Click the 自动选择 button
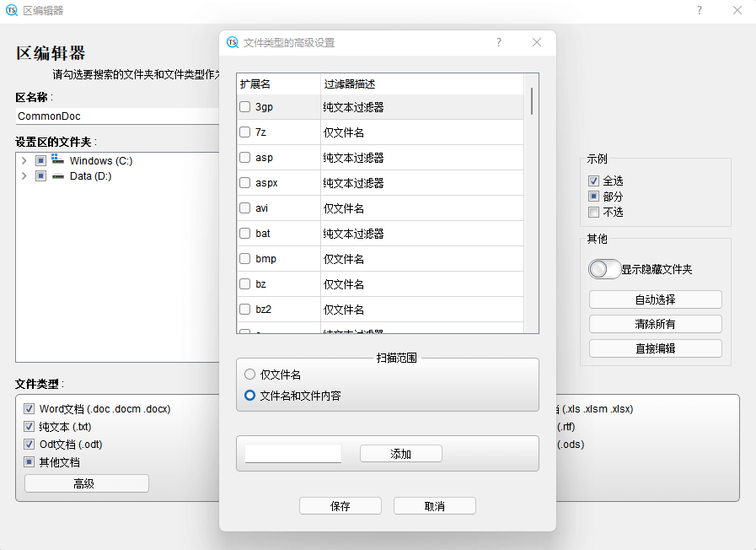This screenshot has height=550, width=756. [x=655, y=299]
